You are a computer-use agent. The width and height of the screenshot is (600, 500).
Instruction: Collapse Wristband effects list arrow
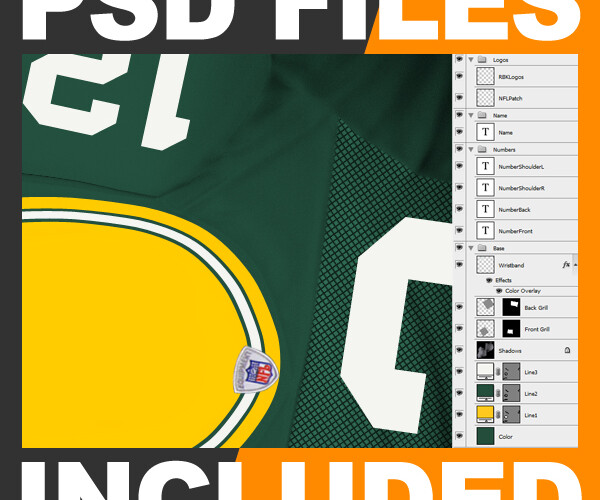click(575, 265)
